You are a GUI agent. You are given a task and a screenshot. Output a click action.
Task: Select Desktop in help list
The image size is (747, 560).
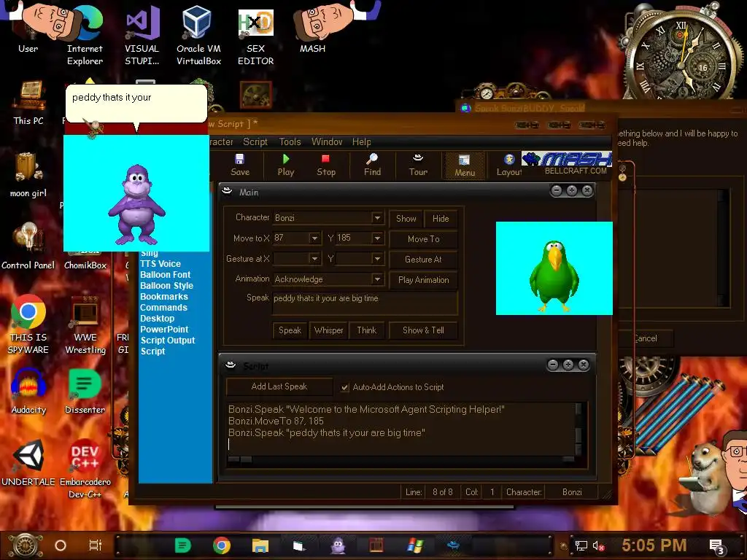tap(157, 319)
